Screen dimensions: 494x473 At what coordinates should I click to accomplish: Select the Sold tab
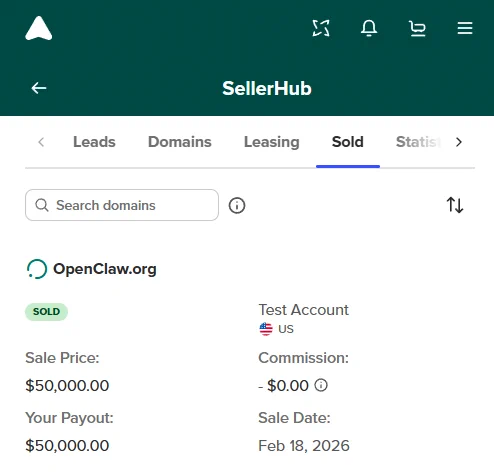348,142
